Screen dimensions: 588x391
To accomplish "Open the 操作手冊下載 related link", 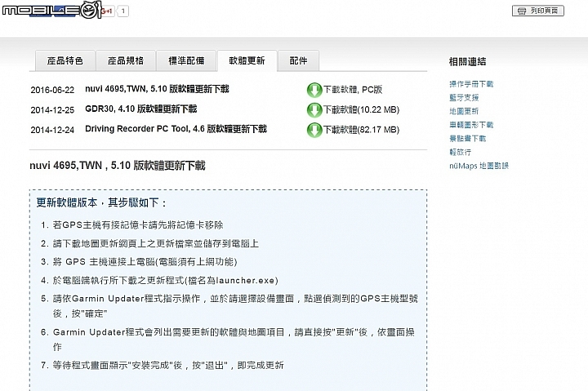I will tap(471, 84).
